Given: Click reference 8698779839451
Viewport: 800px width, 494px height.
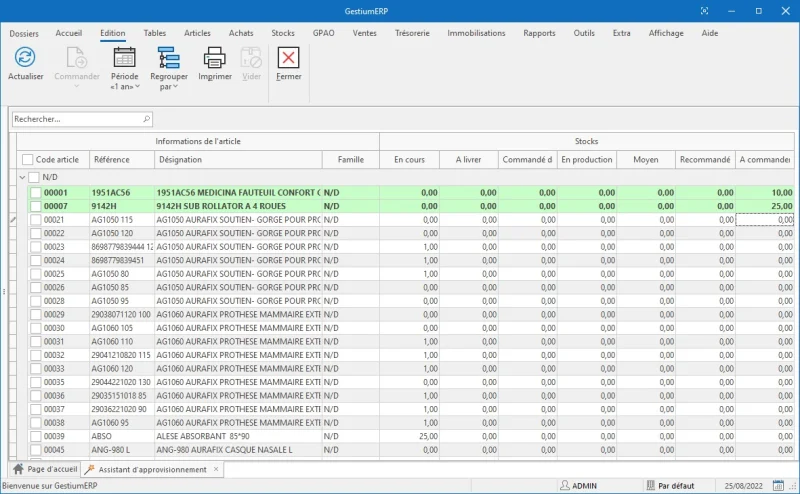Looking at the screenshot, I should (x=118, y=260).
